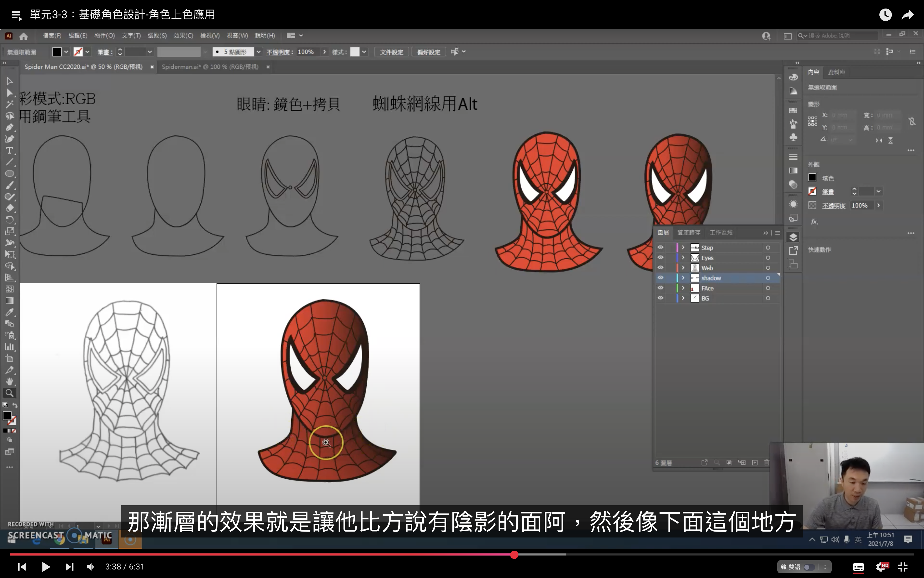Open the fill color dropdown arrow
The width and height of the screenshot is (924, 578).
[66, 52]
